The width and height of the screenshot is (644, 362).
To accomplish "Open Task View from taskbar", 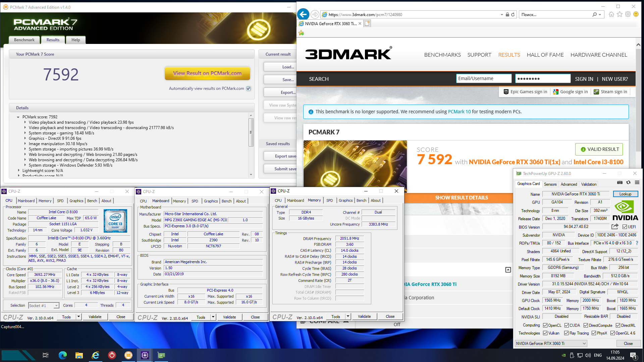I will pyautogui.click(x=46, y=355).
